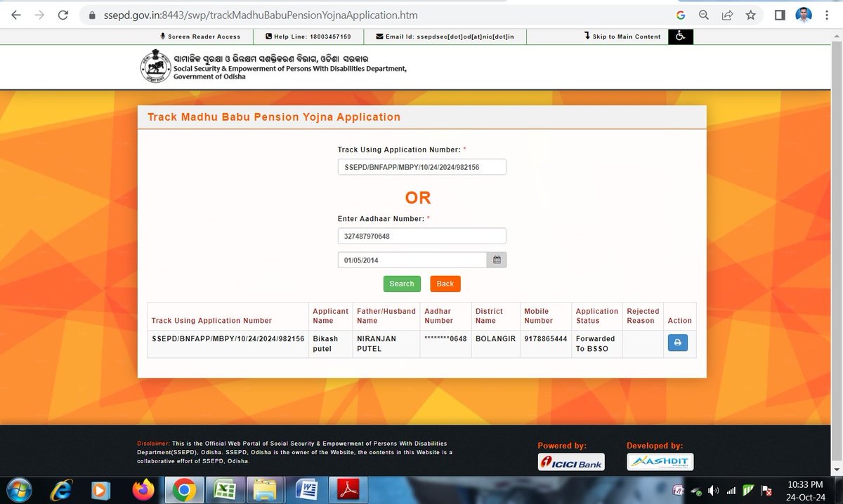Open the browser side panel icon
843x504 pixels.
pyautogui.click(x=780, y=15)
